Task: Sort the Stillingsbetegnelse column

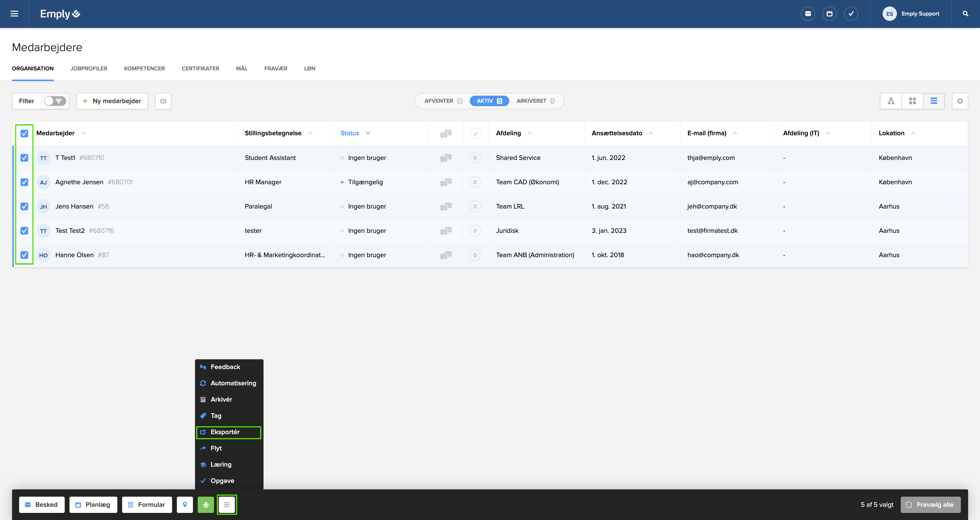Action: click(310, 133)
